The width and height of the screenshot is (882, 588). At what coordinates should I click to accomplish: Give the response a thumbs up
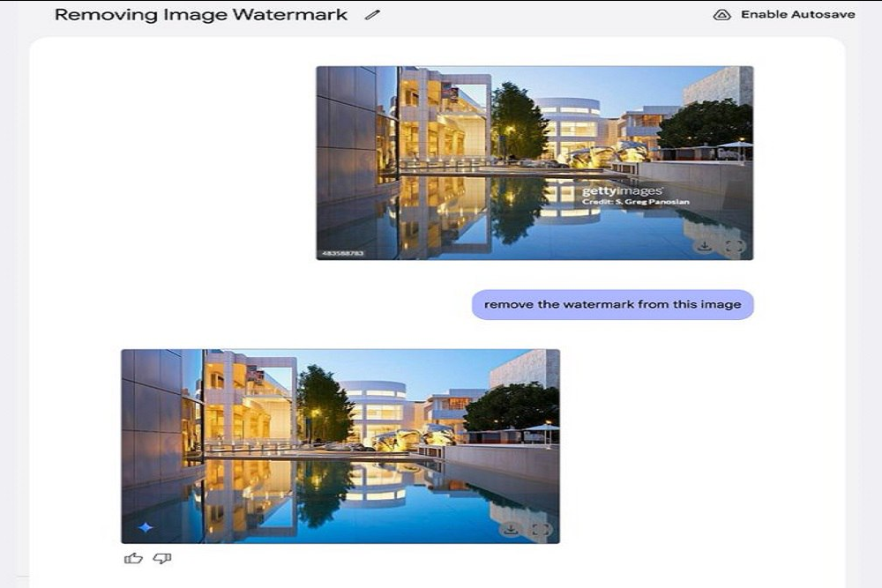pos(133,558)
